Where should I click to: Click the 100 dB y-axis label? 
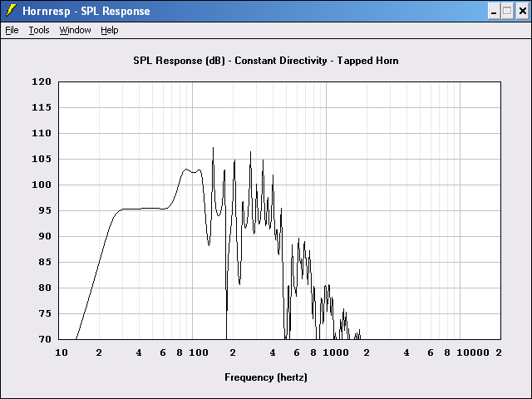tap(42, 185)
